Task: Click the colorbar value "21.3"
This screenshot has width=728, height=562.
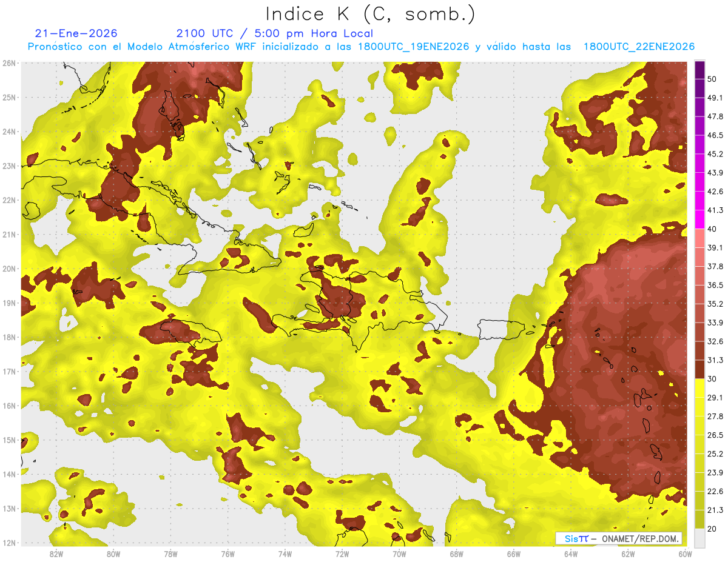Action: click(715, 510)
